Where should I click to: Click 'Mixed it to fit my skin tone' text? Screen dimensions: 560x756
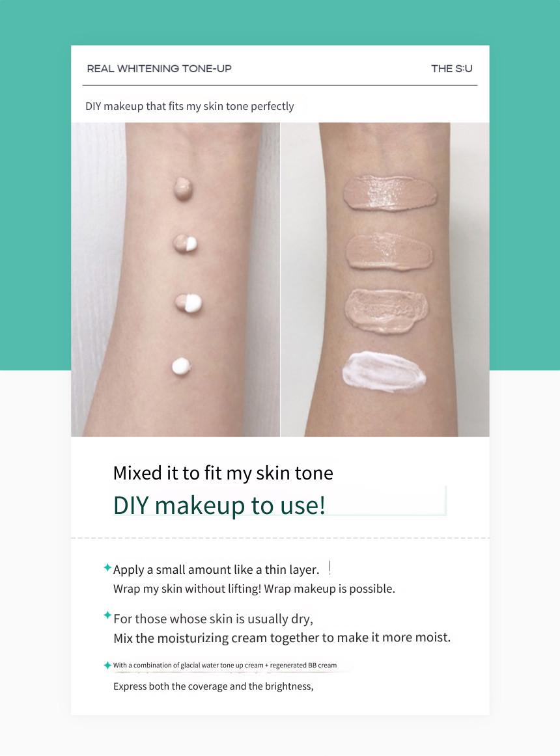[223, 474]
